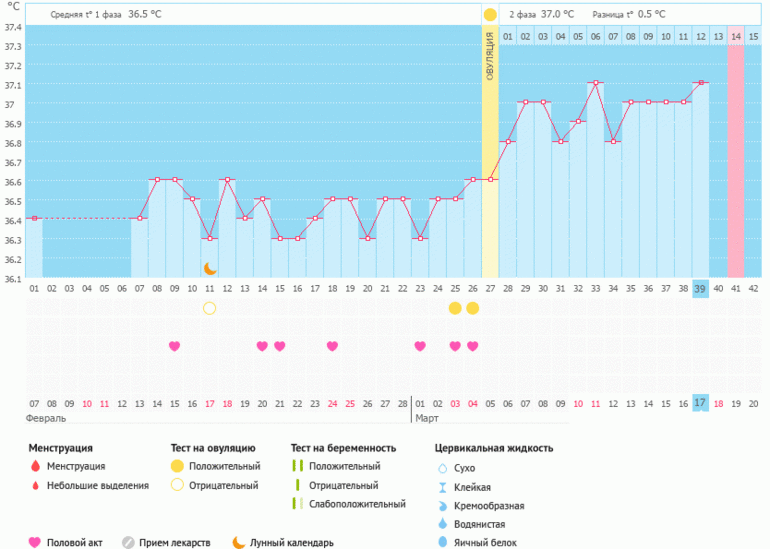The image size is (770, 549).
Task: Click the positive ovulation test marker on day 25
Action: pyautogui.click(x=455, y=308)
